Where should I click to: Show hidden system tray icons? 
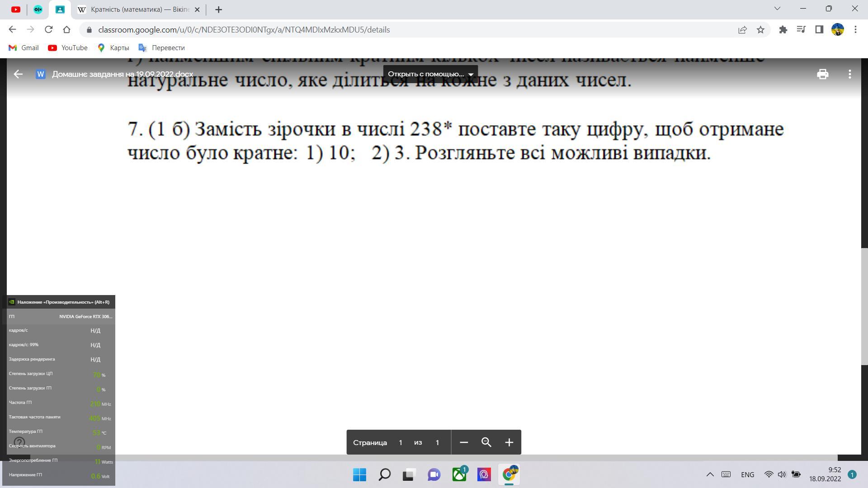[x=710, y=474]
